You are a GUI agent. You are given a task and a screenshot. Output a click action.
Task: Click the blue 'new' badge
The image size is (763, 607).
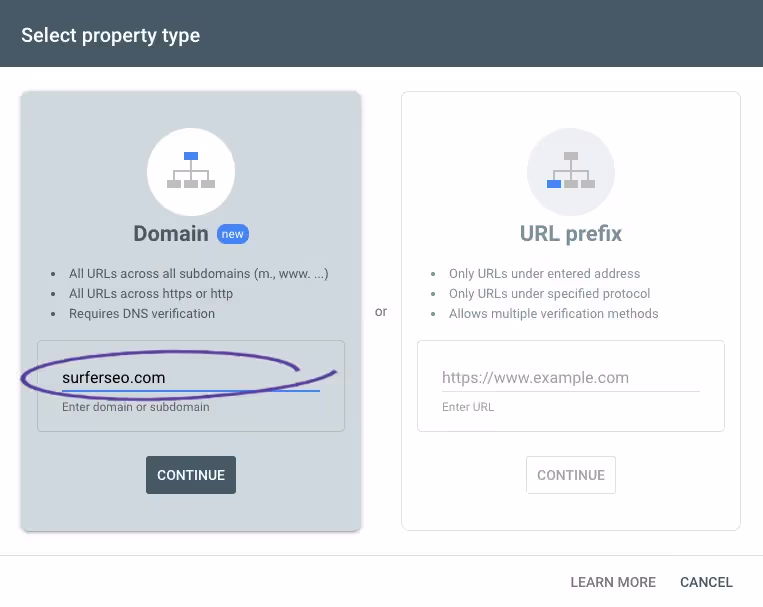[233, 234]
